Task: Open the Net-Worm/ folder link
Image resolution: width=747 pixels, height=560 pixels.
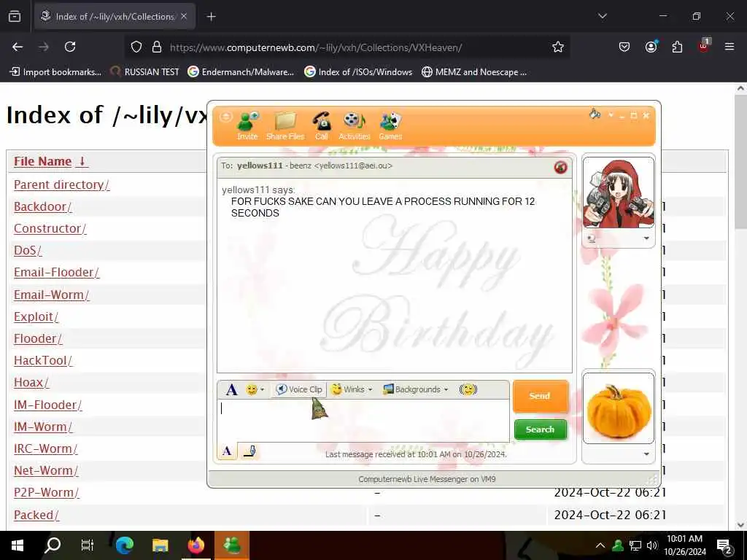Action: [46, 470]
